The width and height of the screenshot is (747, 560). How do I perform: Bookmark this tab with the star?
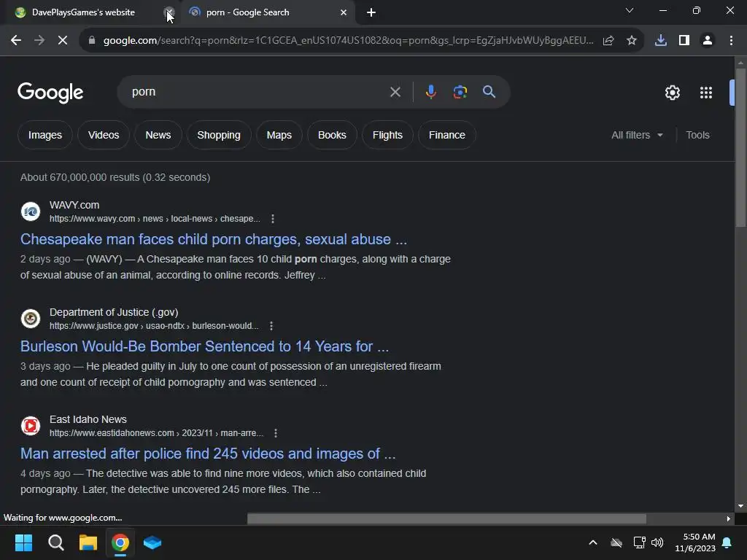pos(632,41)
